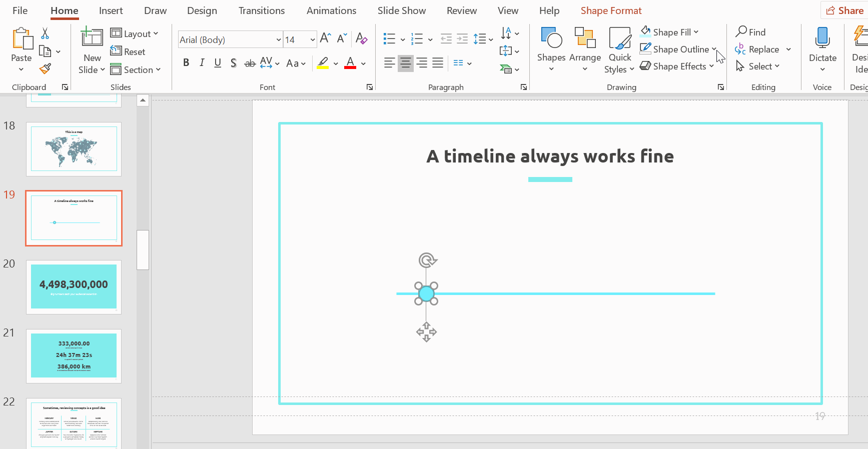Click the Cut scissors icon
Image resolution: width=868 pixels, height=449 pixels.
[45, 33]
